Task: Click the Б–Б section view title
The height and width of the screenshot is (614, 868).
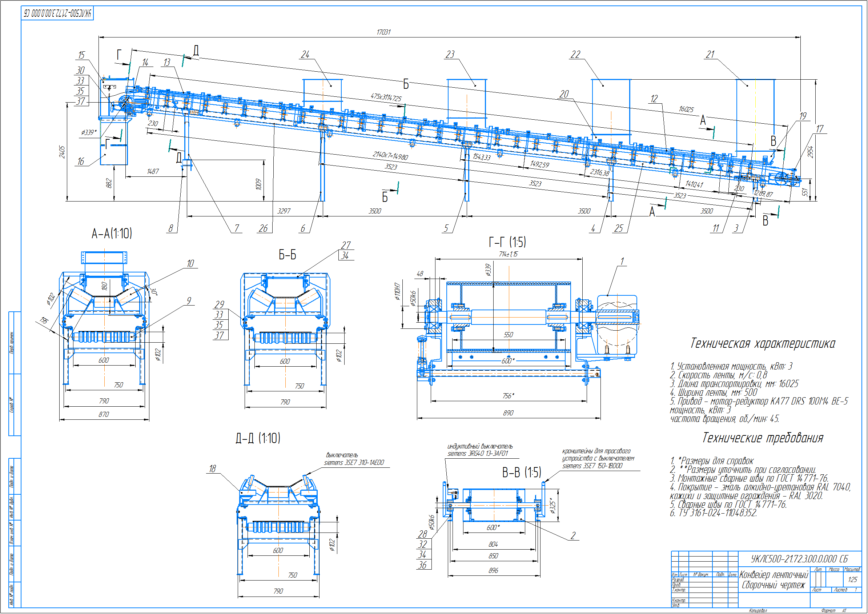Action: [287, 255]
